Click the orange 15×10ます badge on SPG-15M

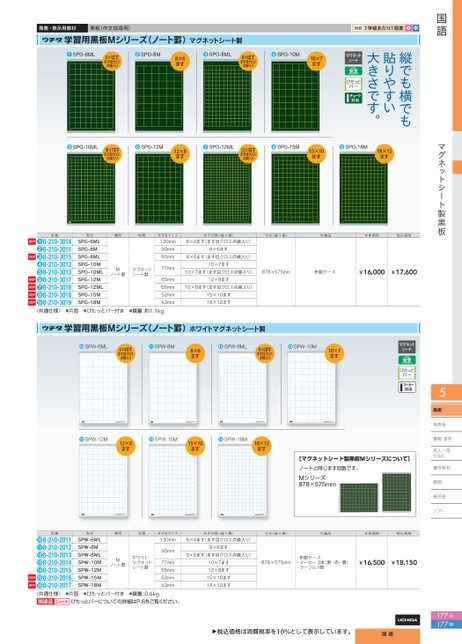[x=316, y=154]
